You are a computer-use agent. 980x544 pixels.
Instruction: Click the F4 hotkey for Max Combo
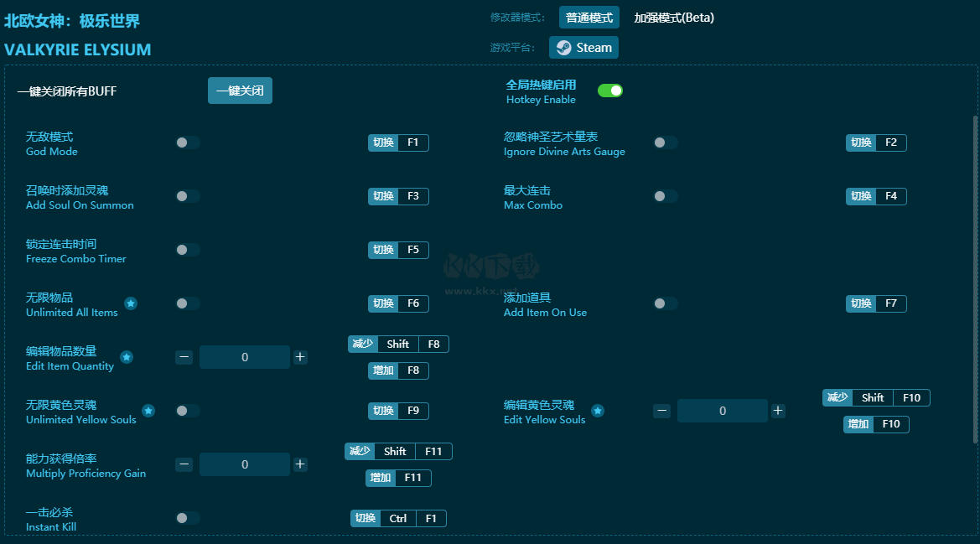point(876,196)
